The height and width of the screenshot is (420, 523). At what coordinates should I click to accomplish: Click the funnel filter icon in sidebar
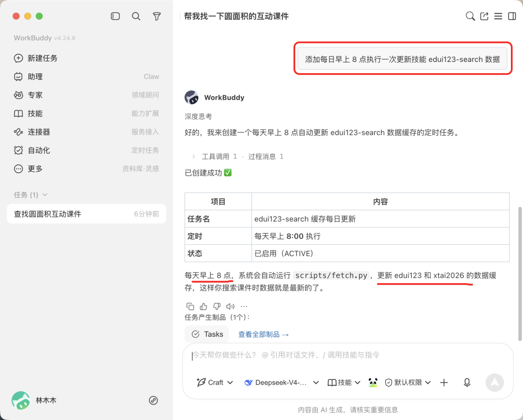(x=156, y=16)
